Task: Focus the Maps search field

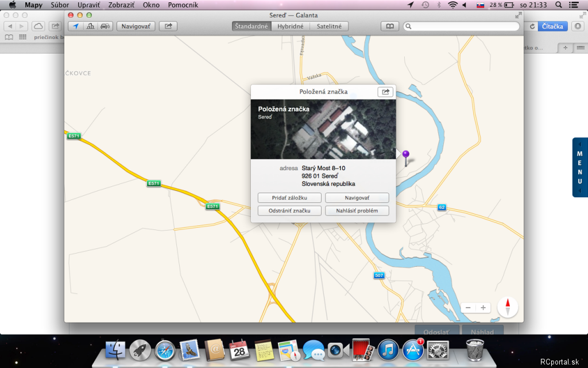Action: click(461, 26)
